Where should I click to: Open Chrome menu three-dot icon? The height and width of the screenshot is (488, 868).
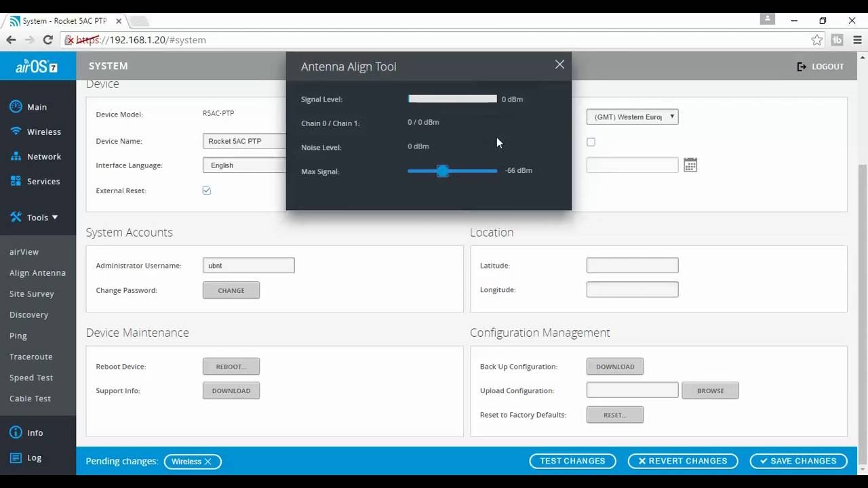tap(857, 40)
